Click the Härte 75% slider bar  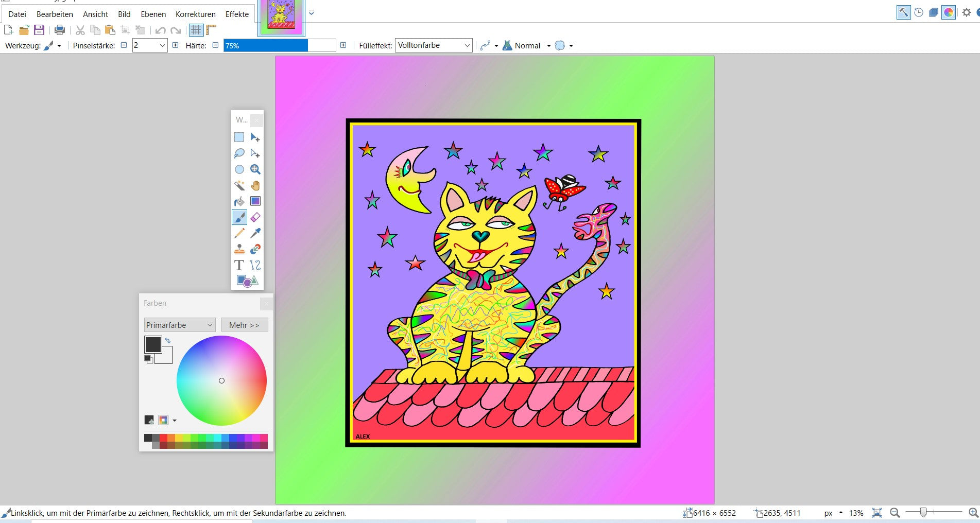(x=279, y=45)
